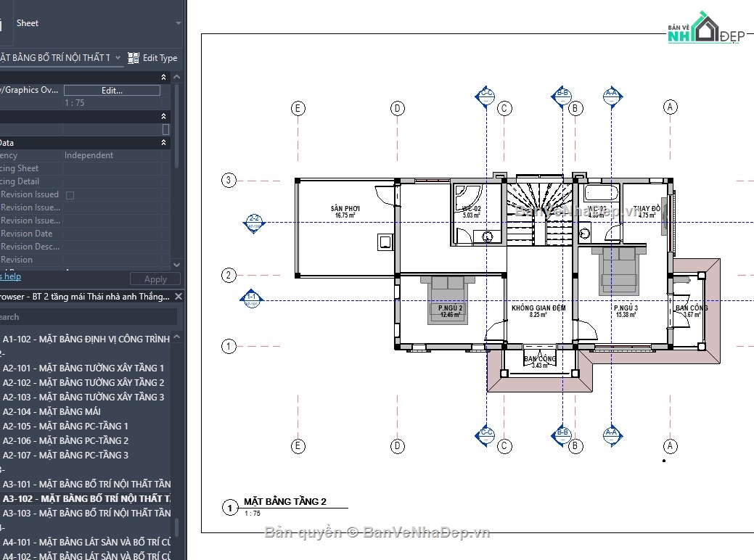Select the top grid bubble C
The width and height of the screenshot is (754, 560).
tap(504, 108)
